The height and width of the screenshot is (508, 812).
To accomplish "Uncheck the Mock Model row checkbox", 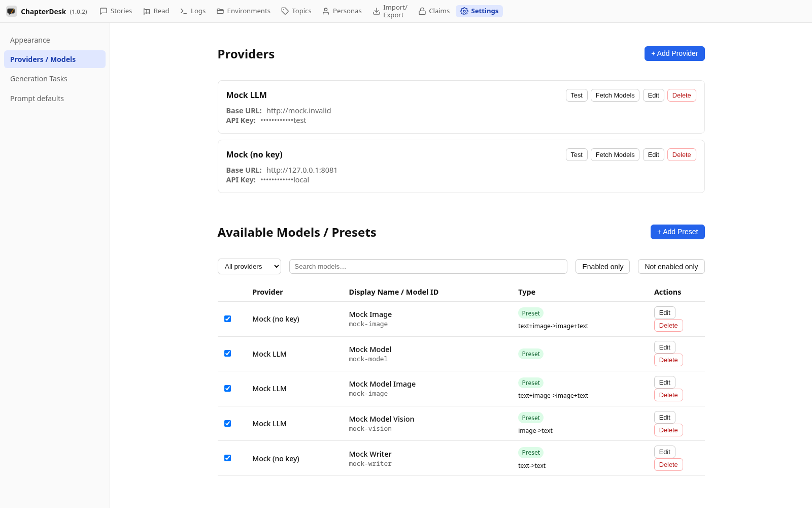I will pos(227,354).
